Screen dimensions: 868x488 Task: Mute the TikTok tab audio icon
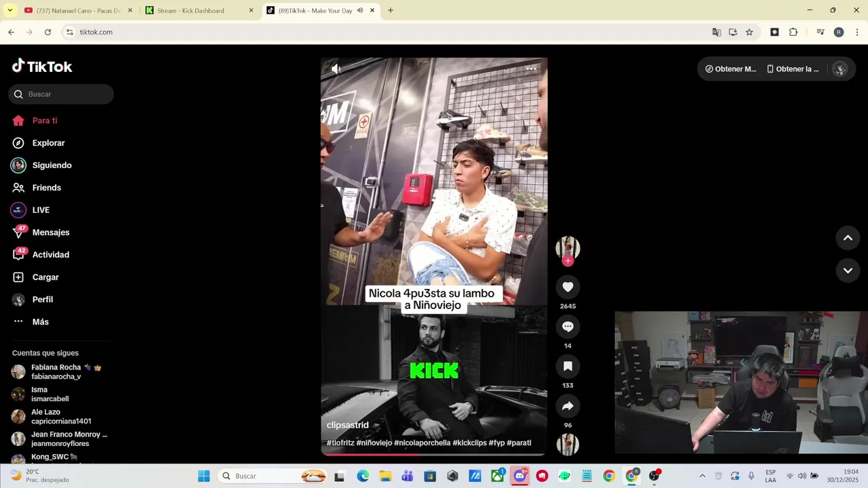point(360,10)
